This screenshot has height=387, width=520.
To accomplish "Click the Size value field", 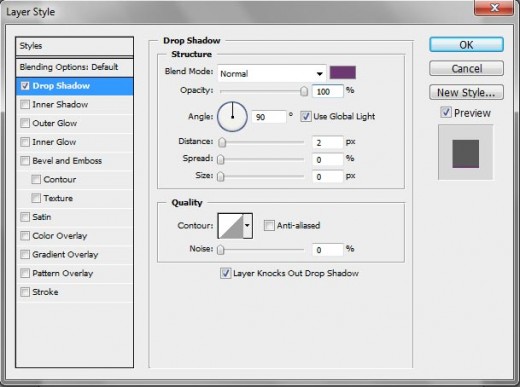I will click(327, 177).
